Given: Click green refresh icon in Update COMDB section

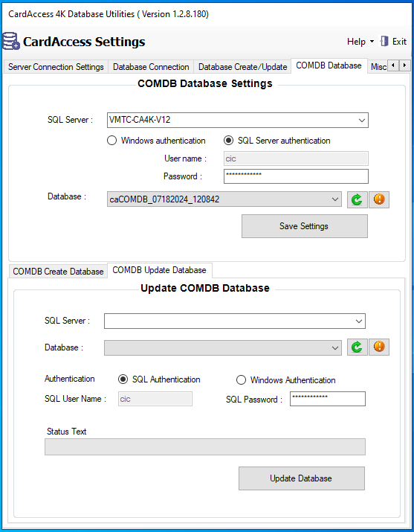Looking at the screenshot, I should [x=357, y=347].
